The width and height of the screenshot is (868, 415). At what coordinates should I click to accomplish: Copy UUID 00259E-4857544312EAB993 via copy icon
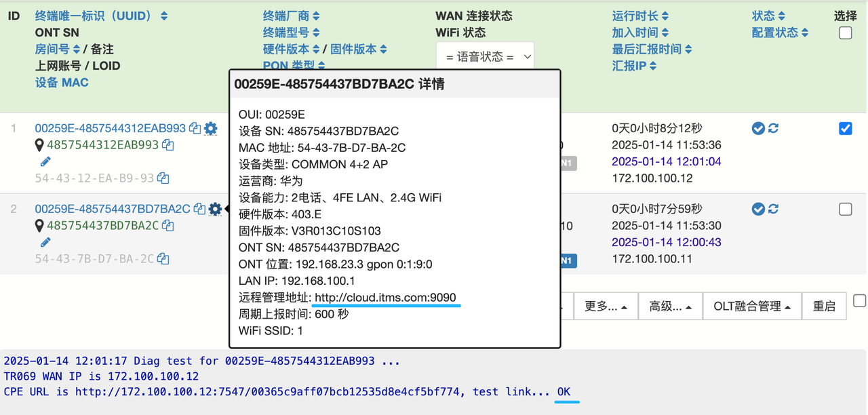point(195,128)
